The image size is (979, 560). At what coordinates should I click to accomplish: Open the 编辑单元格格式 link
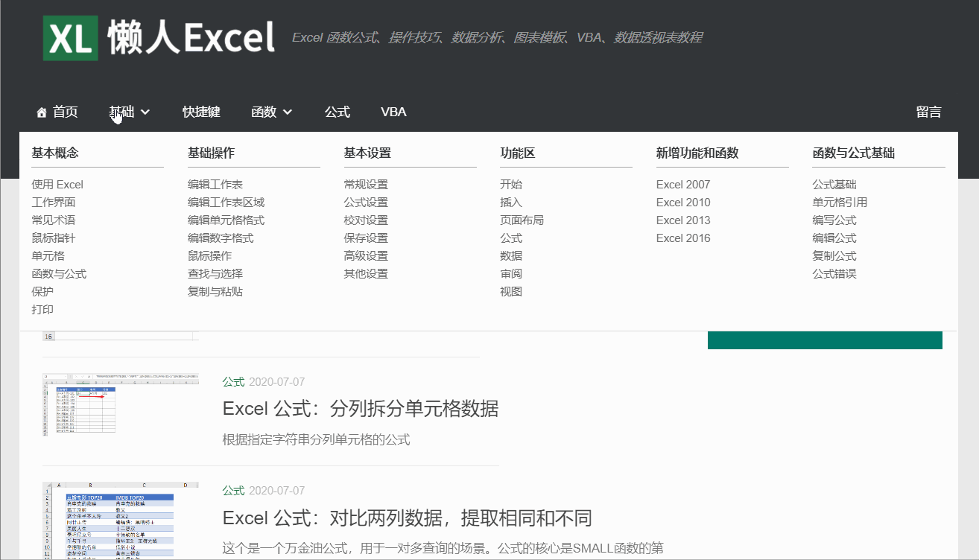tap(226, 220)
